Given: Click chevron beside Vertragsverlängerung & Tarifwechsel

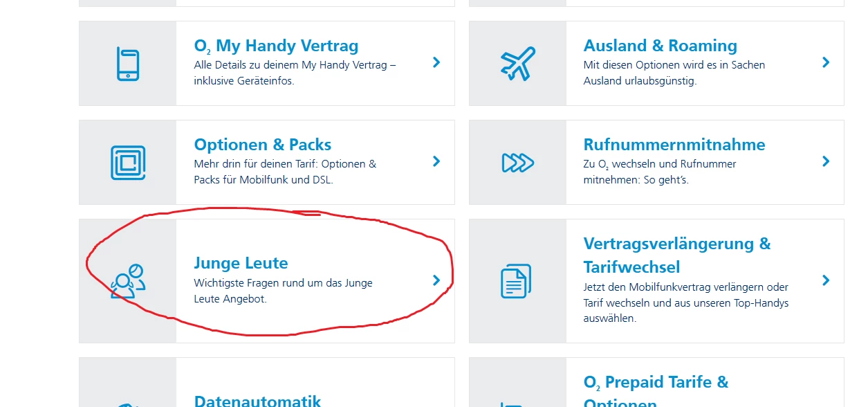Looking at the screenshot, I should 826,280.
